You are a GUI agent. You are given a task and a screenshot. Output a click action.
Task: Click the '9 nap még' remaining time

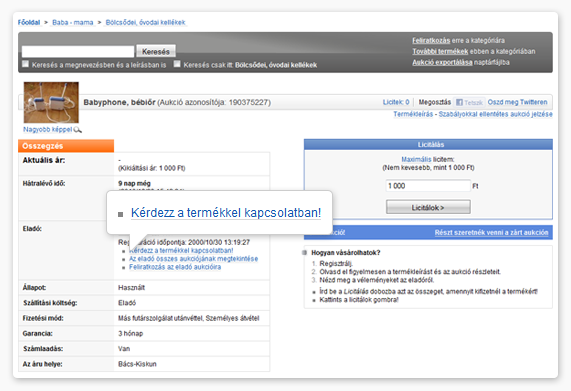[x=134, y=183]
